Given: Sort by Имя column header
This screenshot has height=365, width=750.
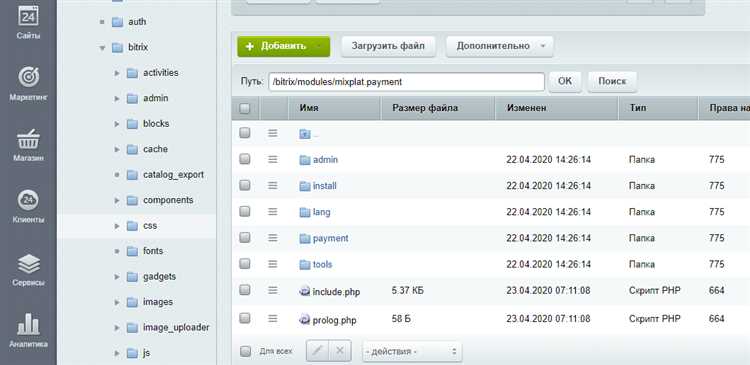Looking at the screenshot, I should 309,108.
